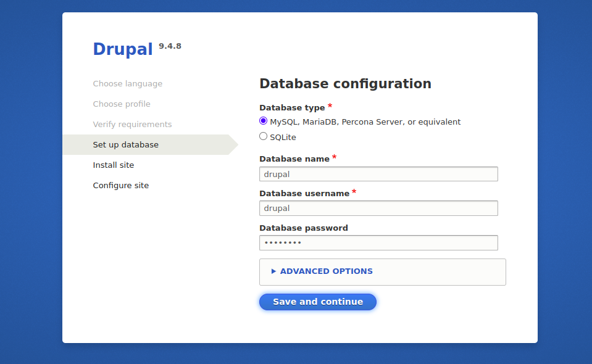This screenshot has height=364, width=592.
Task: Focus the Database password field
Action: pyautogui.click(x=378, y=242)
